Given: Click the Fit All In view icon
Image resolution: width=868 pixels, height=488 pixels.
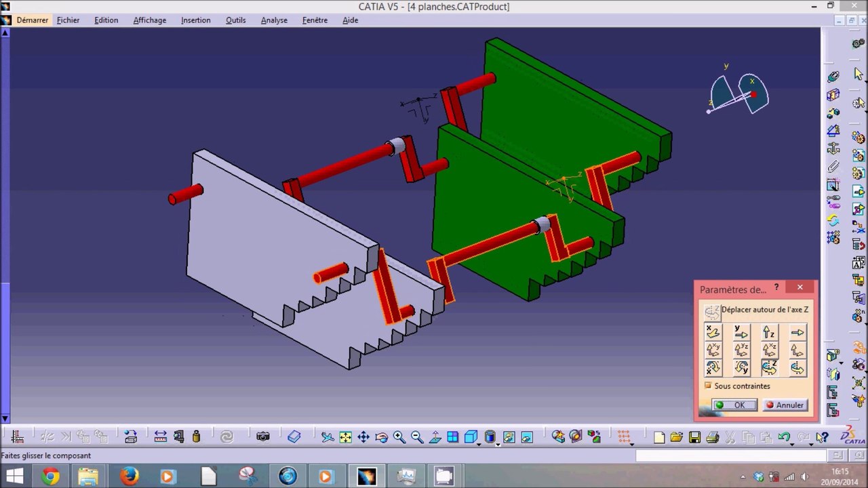Looking at the screenshot, I should tap(345, 437).
